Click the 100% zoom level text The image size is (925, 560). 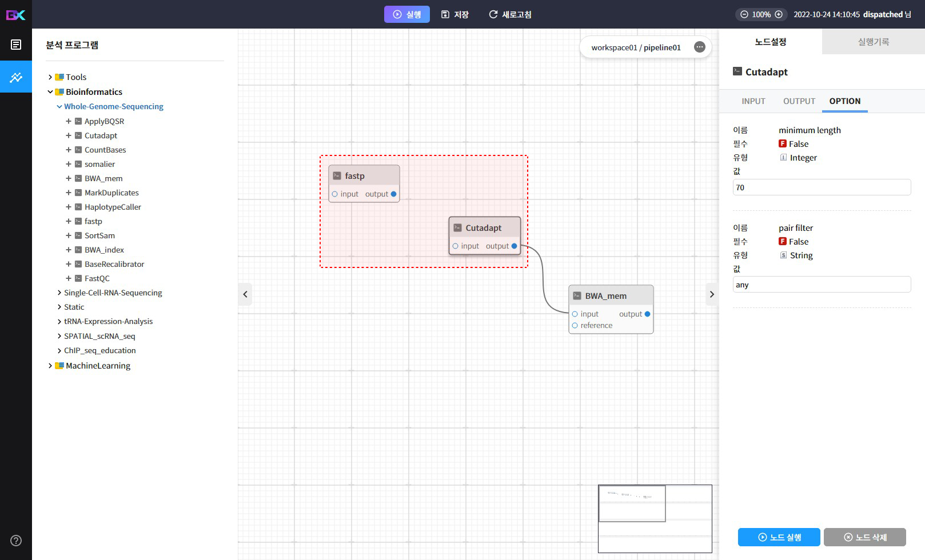(761, 14)
